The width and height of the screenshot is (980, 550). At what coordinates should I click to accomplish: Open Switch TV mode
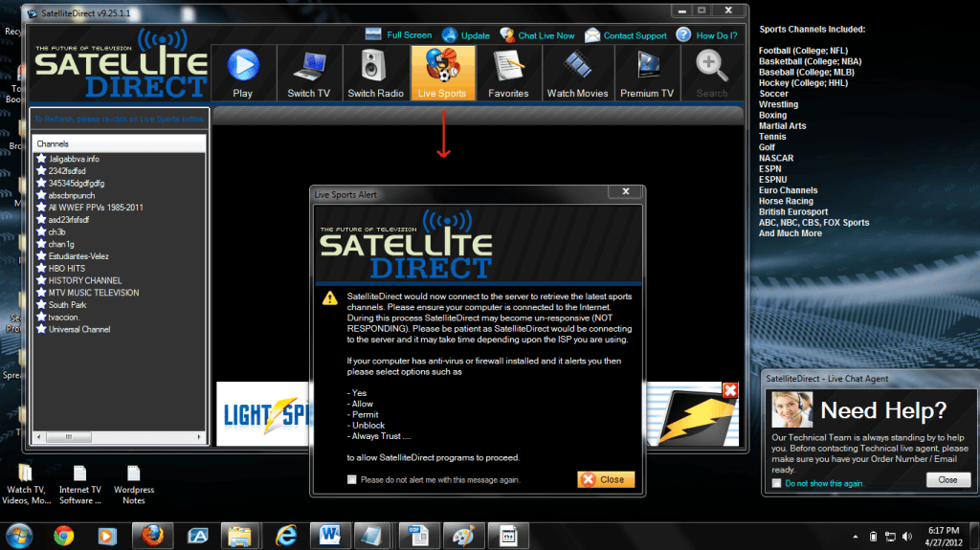309,73
